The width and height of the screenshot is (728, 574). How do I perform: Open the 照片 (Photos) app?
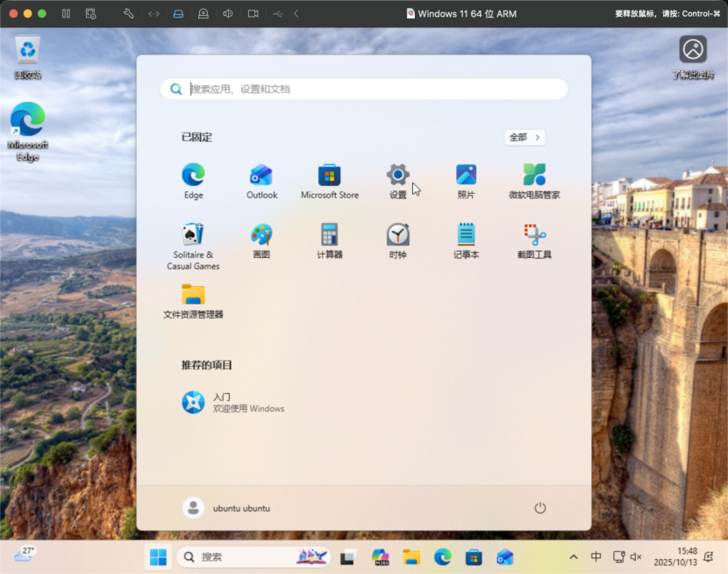coord(466,181)
